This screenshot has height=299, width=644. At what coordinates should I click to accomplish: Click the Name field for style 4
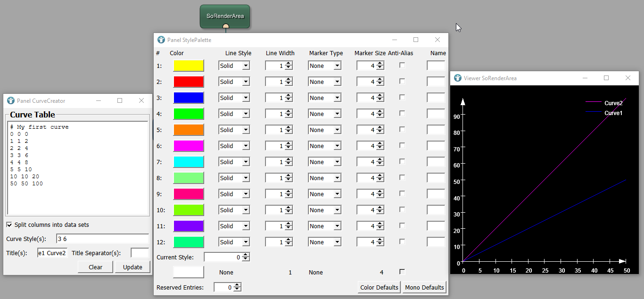tap(436, 114)
